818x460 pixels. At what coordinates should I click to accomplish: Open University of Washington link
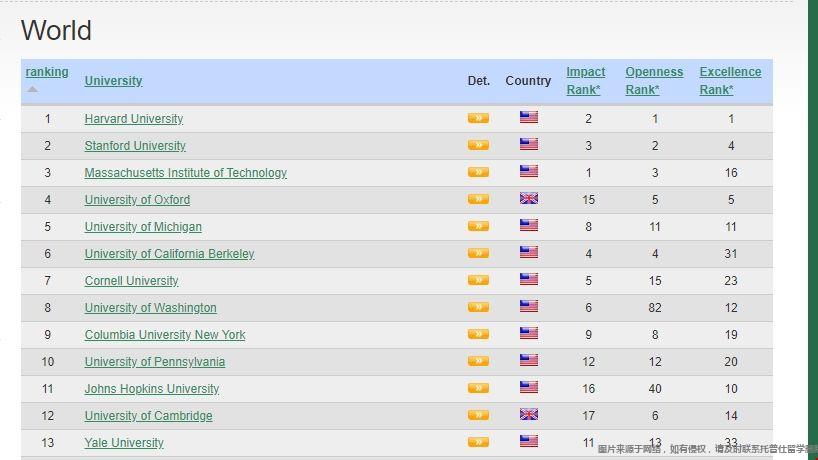[150, 308]
